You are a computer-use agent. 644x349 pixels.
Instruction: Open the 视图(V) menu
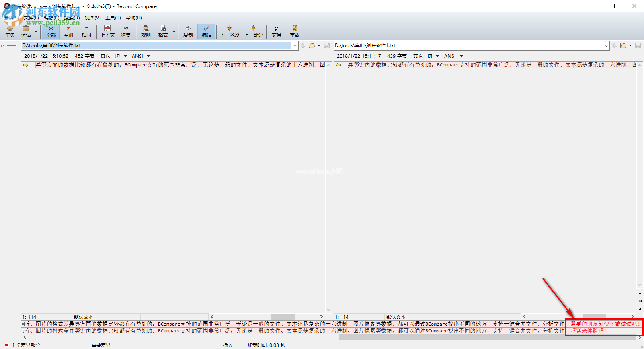92,18
